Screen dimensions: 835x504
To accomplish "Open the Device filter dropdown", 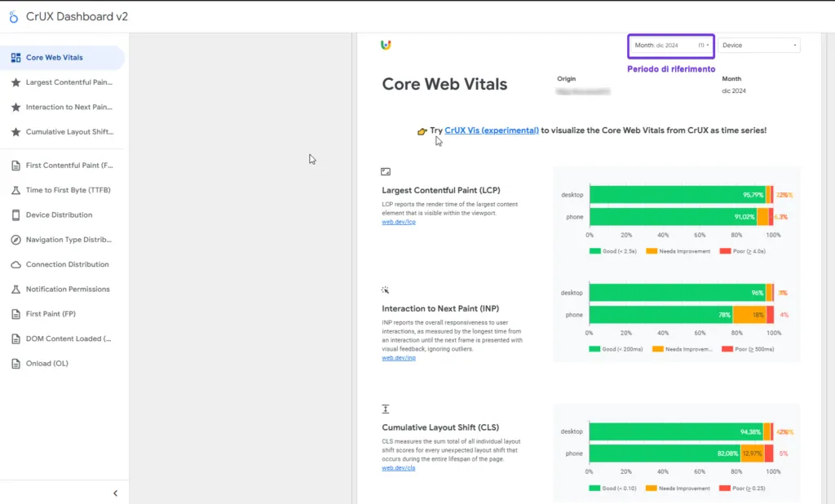I will point(759,46).
